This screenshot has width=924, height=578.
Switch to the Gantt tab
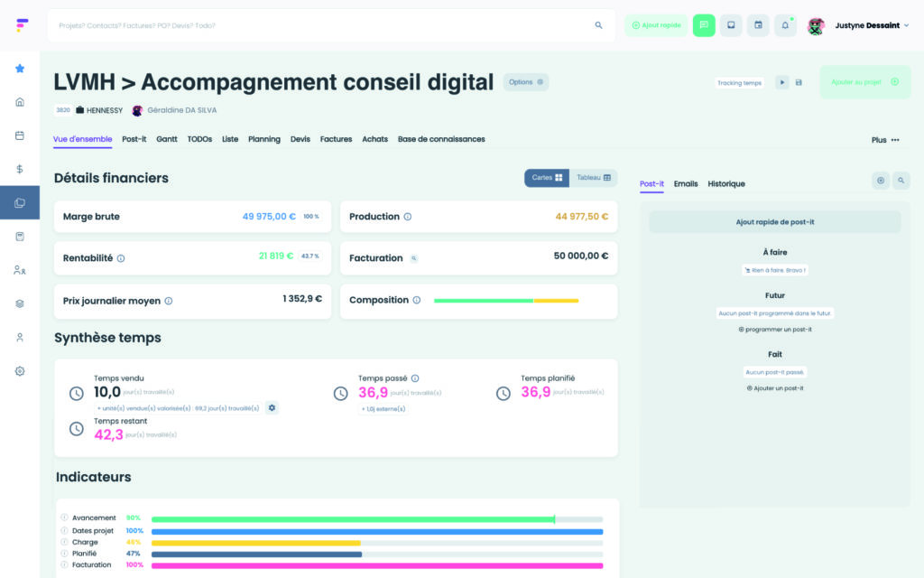[167, 139]
